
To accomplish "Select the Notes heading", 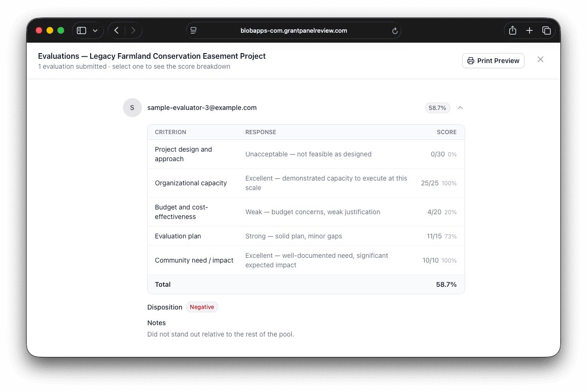I will pyautogui.click(x=157, y=323).
